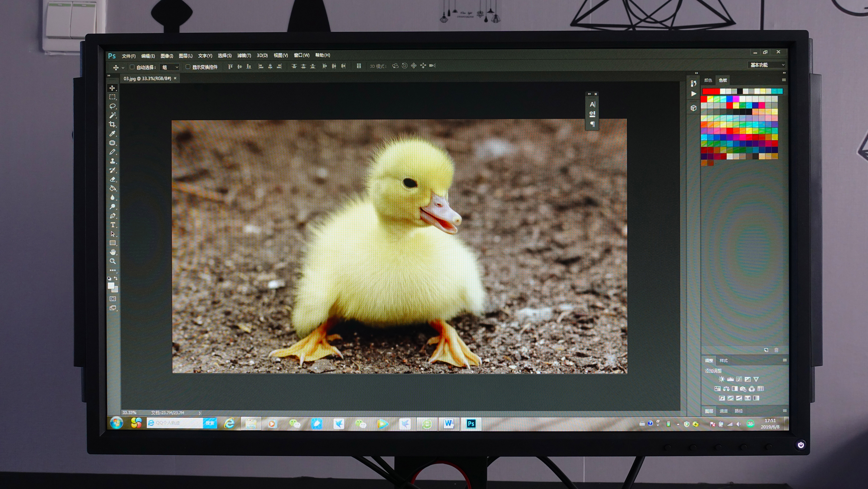Select the Eyedropper tool

pyautogui.click(x=112, y=134)
